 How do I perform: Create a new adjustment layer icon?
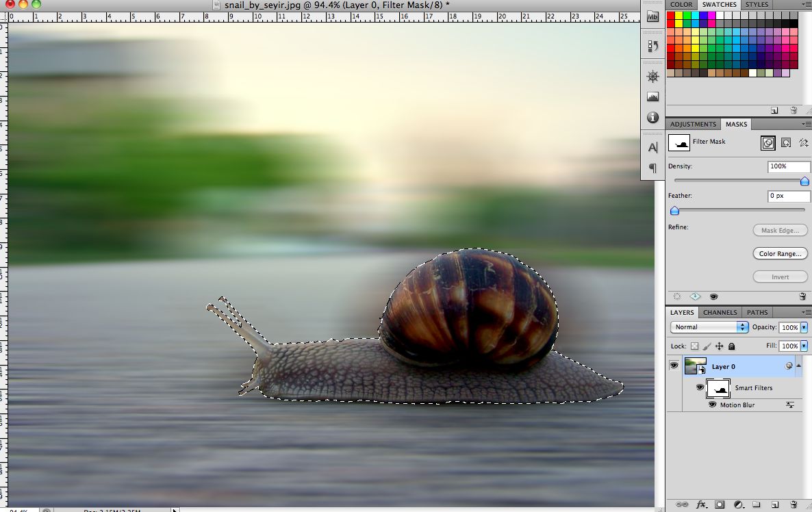click(738, 504)
